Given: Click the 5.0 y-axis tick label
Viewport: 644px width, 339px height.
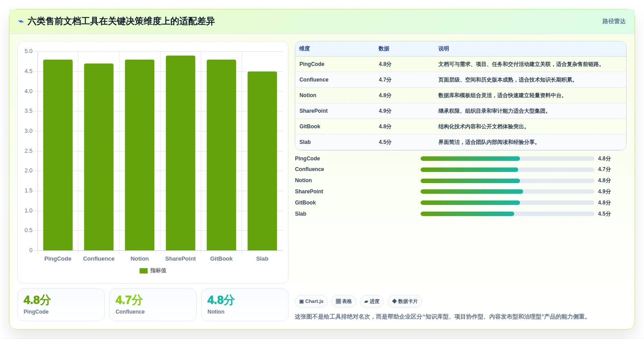Looking at the screenshot, I should (x=29, y=51).
